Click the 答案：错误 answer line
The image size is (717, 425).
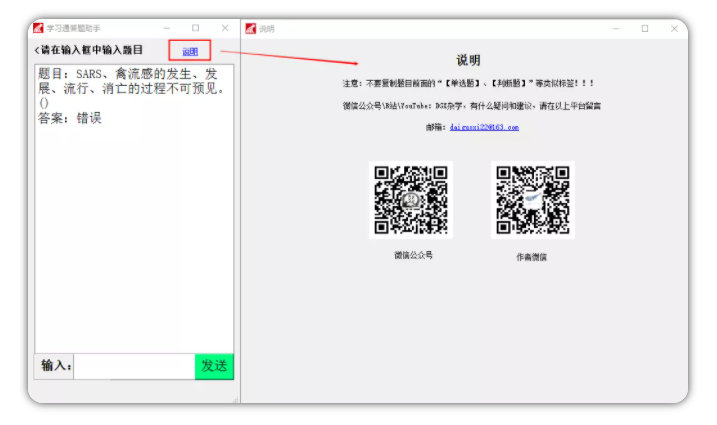pyautogui.click(x=70, y=118)
